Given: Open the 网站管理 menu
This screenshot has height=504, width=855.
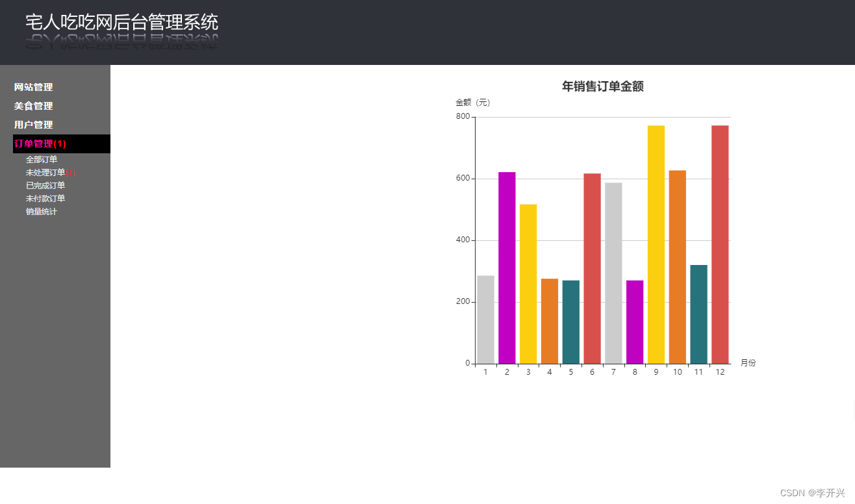Looking at the screenshot, I should click(x=34, y=87).
